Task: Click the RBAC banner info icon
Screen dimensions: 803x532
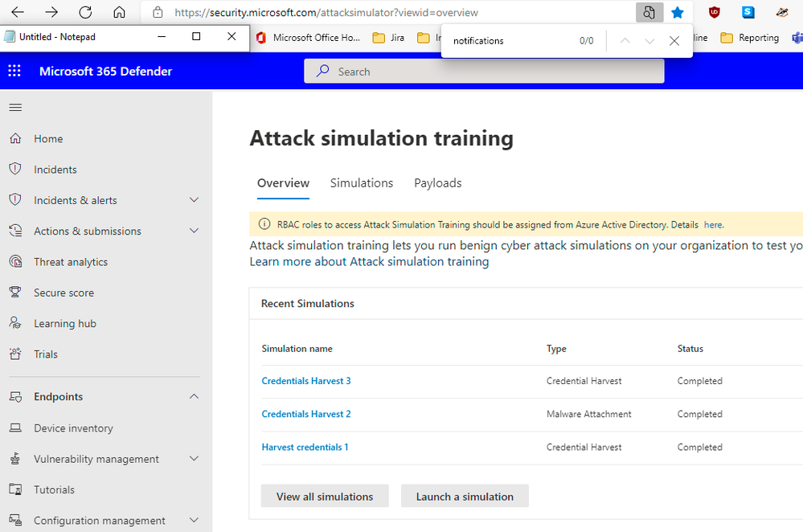Action: click(x=264, y=223)
